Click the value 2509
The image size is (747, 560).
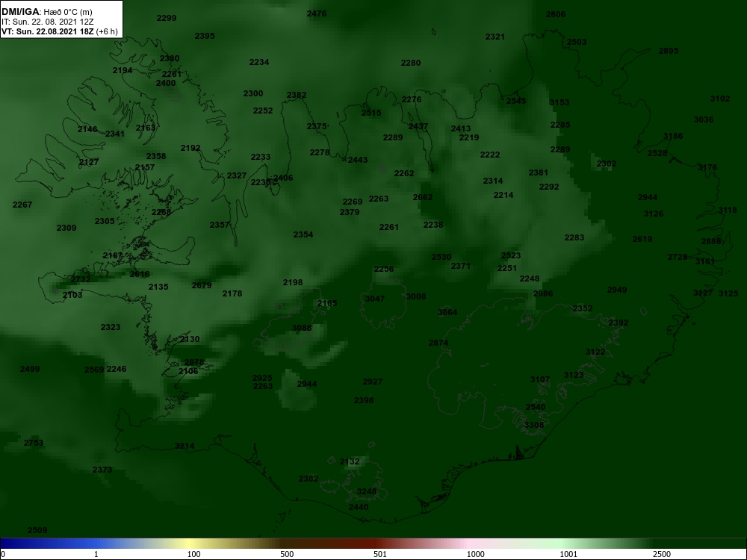(37, 530)
